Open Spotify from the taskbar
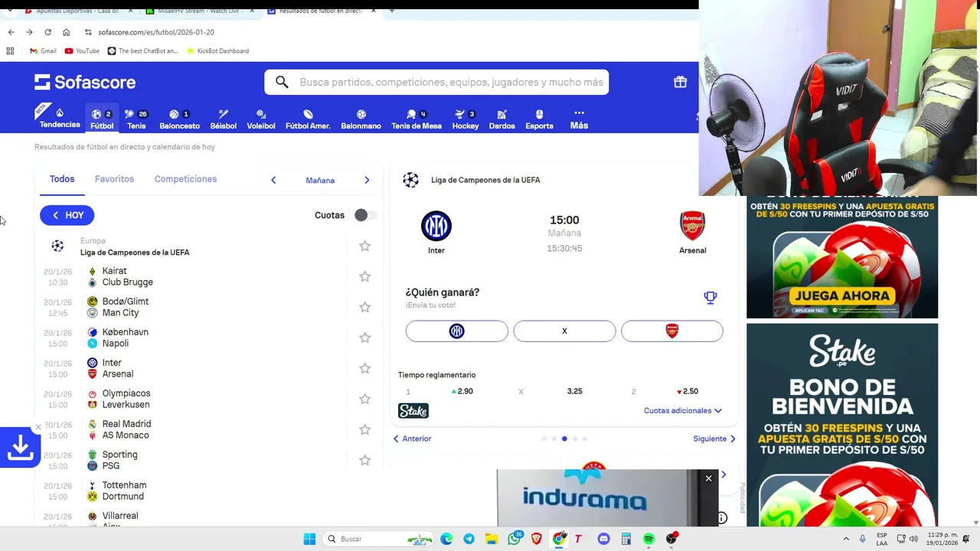 point(648,539)
